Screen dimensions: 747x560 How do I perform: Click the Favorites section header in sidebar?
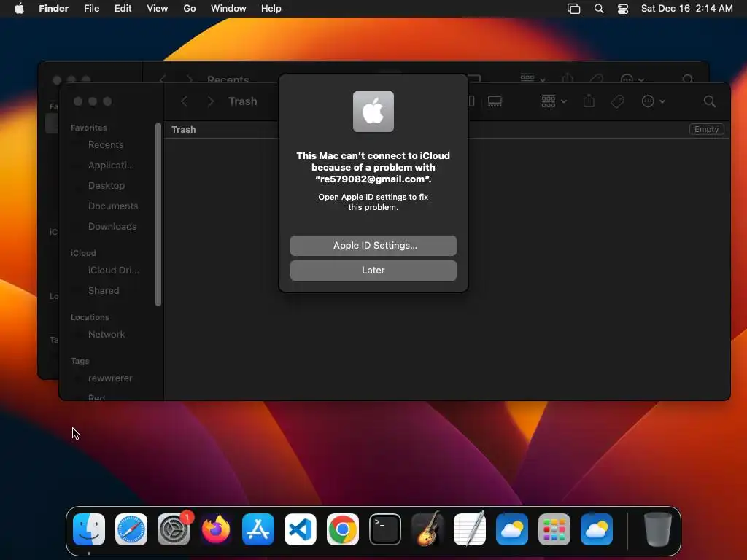[88, 128]
